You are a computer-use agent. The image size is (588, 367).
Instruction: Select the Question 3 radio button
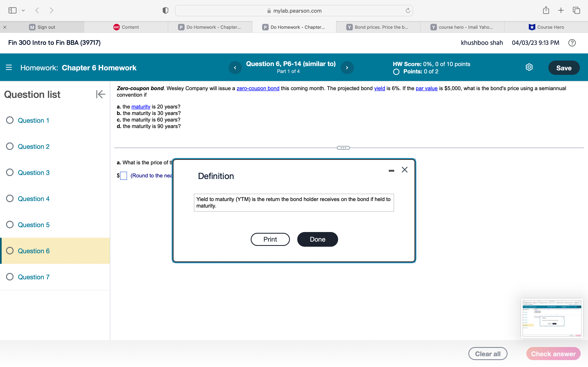pos(10,172)
